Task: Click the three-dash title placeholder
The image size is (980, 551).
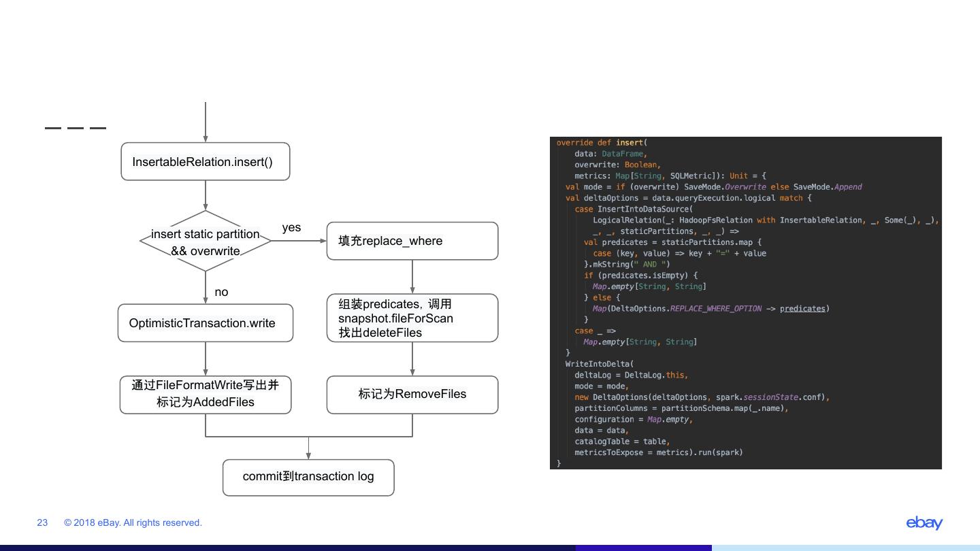Action: (x=76, y=127)
